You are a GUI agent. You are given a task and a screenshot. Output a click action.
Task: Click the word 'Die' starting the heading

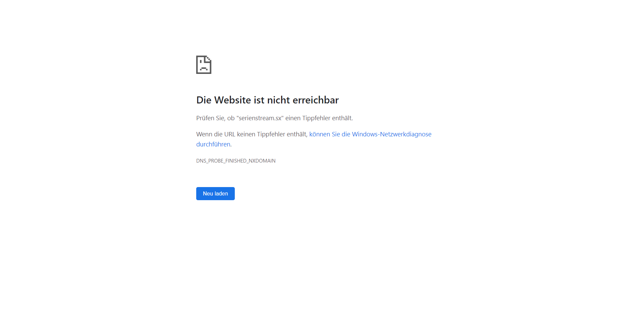[204, 100]
